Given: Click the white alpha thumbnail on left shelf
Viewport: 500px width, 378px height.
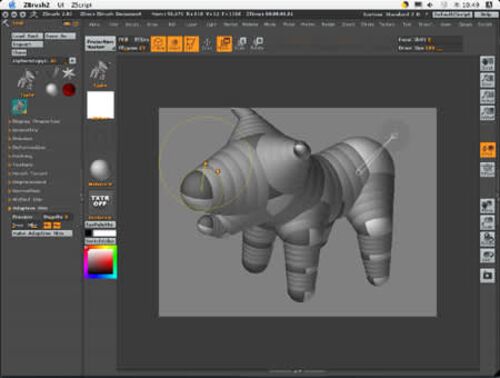Looking at the screenshot, I should pos(100,105).
